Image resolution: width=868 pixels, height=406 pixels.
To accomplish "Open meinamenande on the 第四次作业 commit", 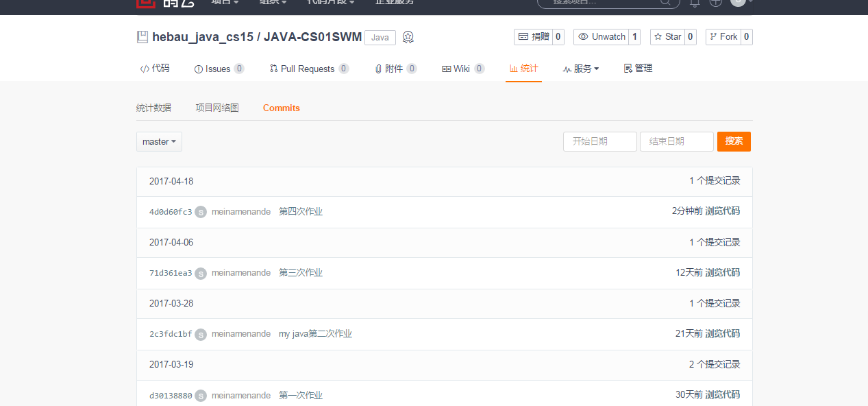I will 241,212.
